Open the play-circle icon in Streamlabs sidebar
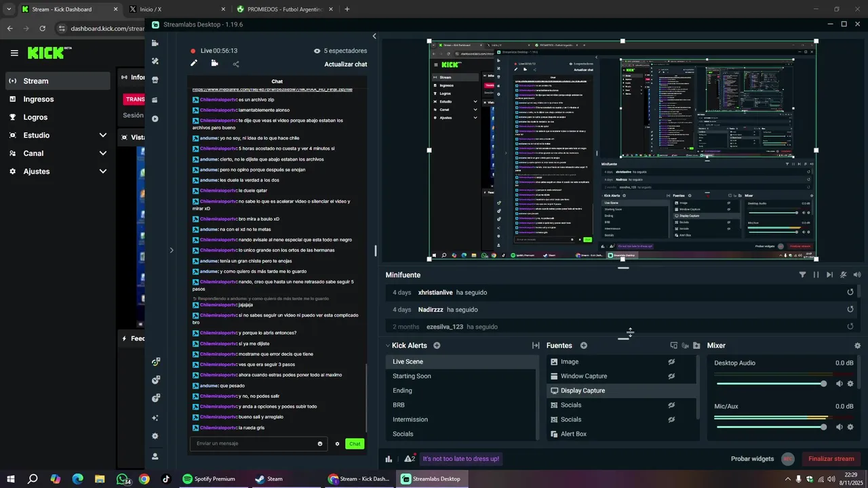 point(155,119)
